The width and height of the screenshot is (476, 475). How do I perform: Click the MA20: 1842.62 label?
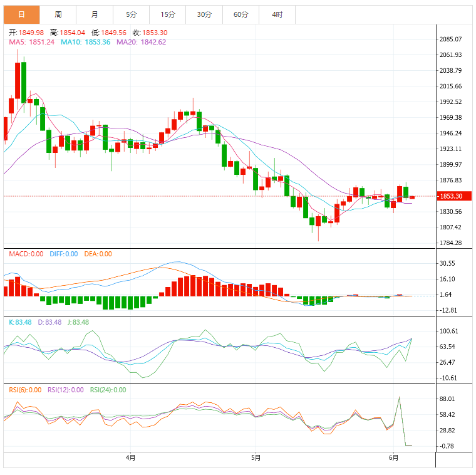pos(142,42)
